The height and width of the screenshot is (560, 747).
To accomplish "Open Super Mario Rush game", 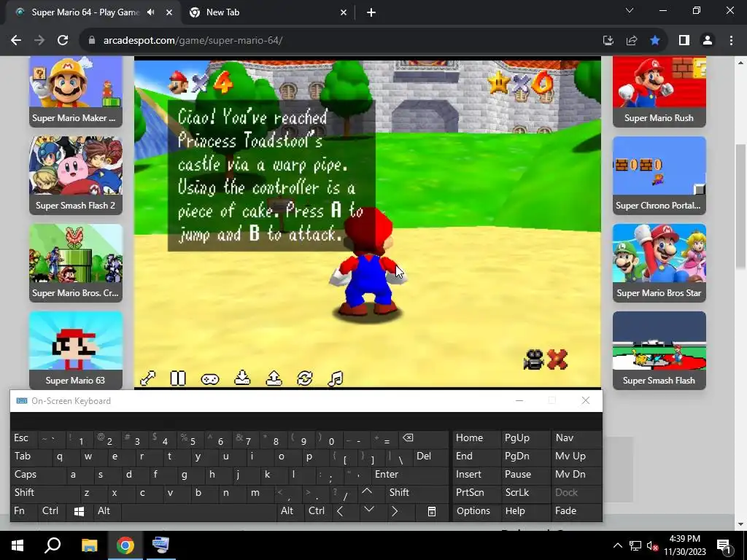I will tap(659, 91).
